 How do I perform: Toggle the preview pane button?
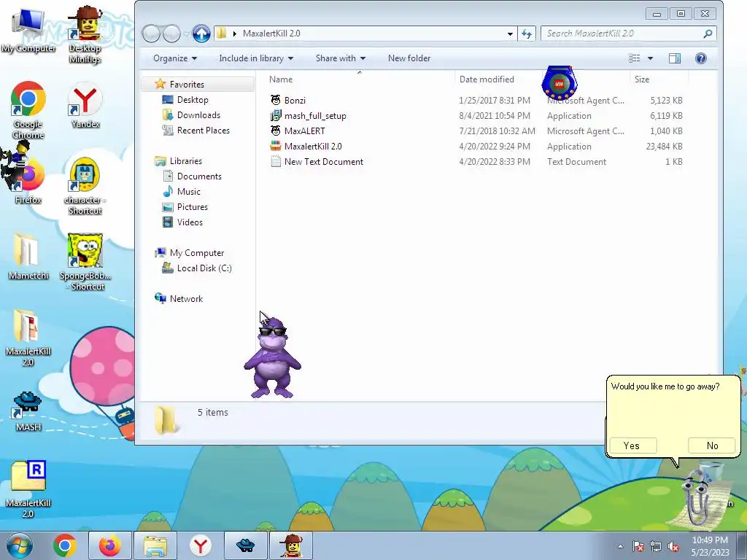675,58
